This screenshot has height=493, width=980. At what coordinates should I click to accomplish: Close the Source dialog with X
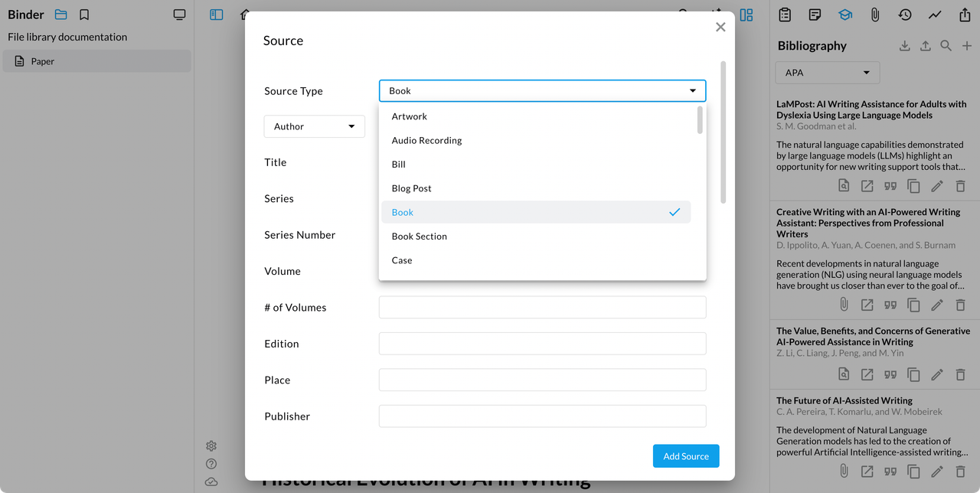[x=720, y=28]
